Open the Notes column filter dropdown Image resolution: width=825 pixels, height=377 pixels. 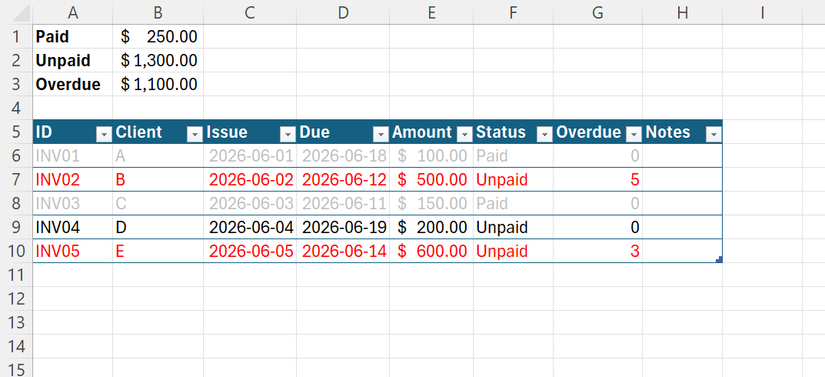[714, 135]
